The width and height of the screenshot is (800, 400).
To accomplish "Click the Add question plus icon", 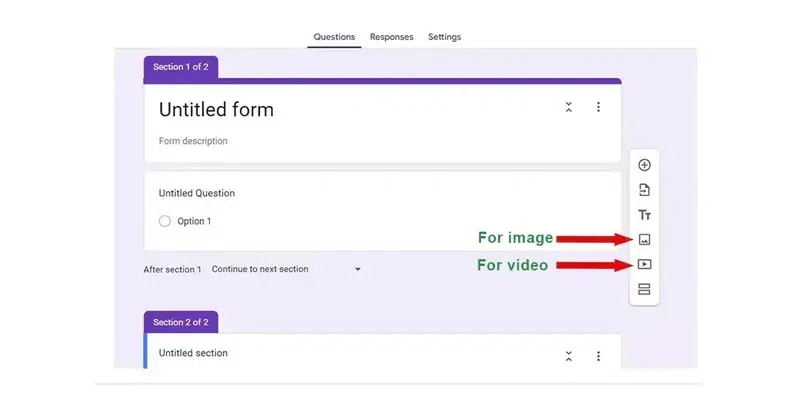I will (x=644, y=165).
